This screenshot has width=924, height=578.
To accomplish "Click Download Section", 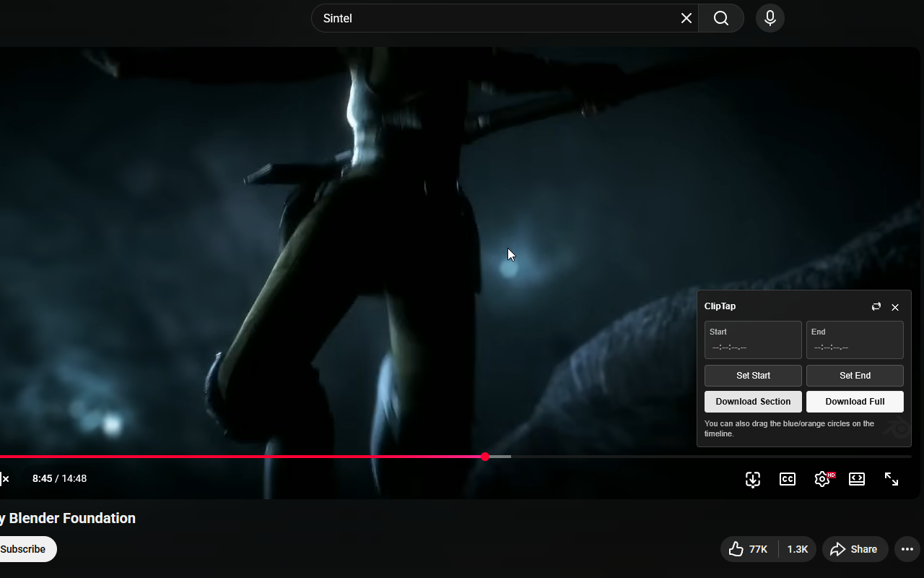I will 753,402.
